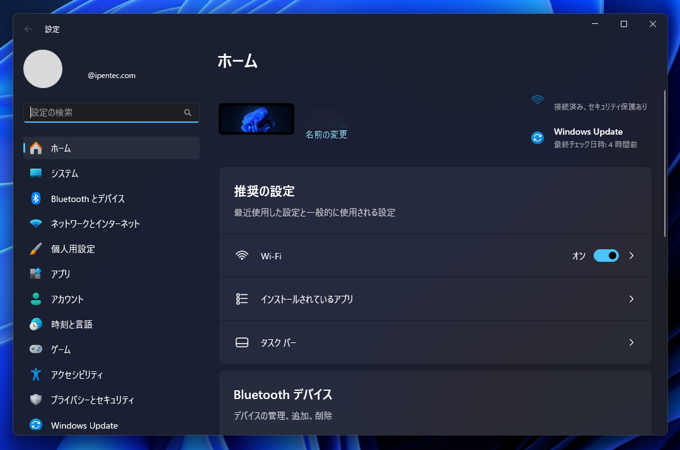The height and width of the screenshot is (450, 680).
Task: Click the back arrow in title bar
Action: (x=29, y=29)
